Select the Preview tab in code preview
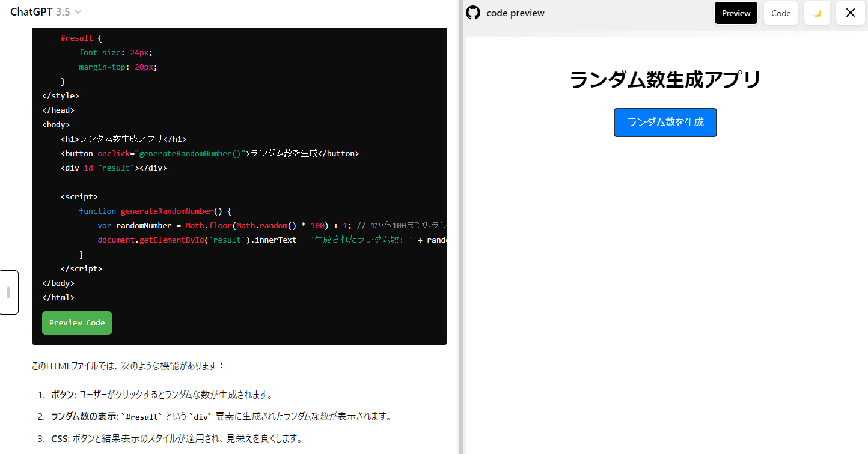 [736, 13]
